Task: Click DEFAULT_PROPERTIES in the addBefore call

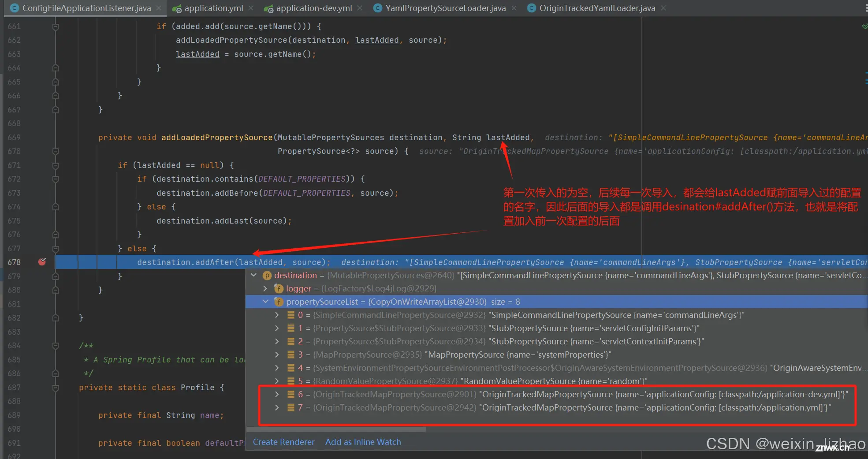Action: tap(307, 193)
